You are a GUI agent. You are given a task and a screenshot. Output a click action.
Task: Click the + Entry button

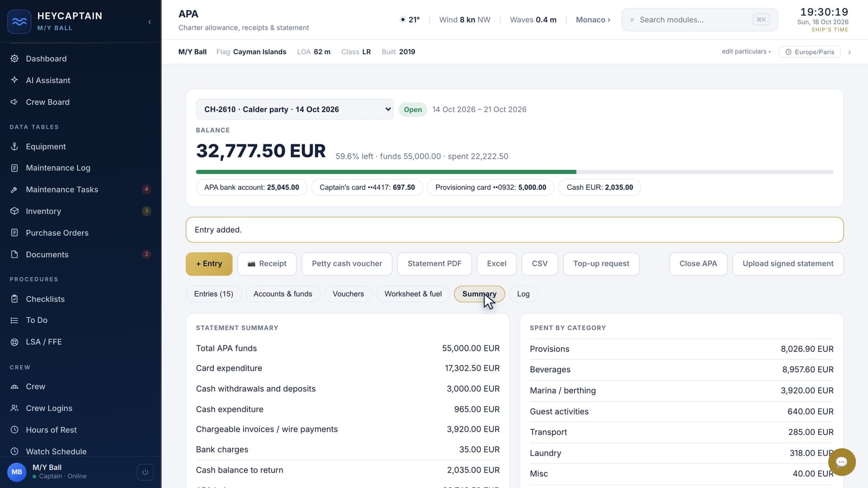click(x=209, y=264)
